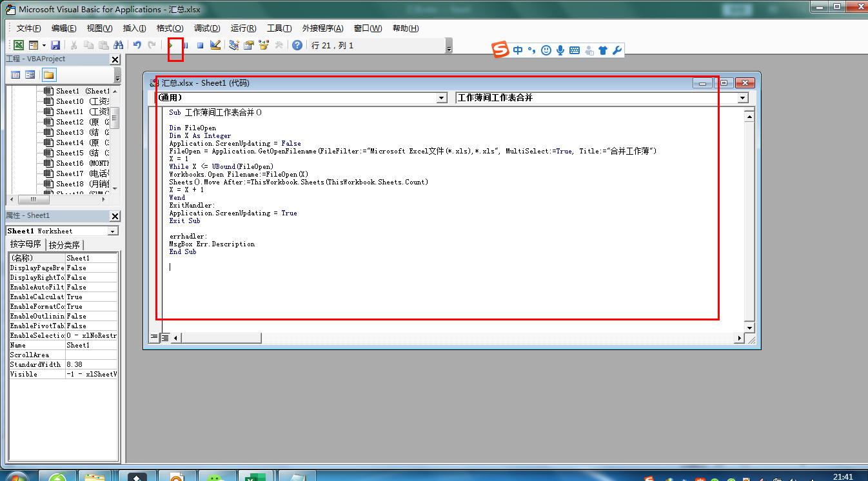Open the 调试(D) menu
Viewport: 868px width, 481px height.
click(x=207, y=28)
